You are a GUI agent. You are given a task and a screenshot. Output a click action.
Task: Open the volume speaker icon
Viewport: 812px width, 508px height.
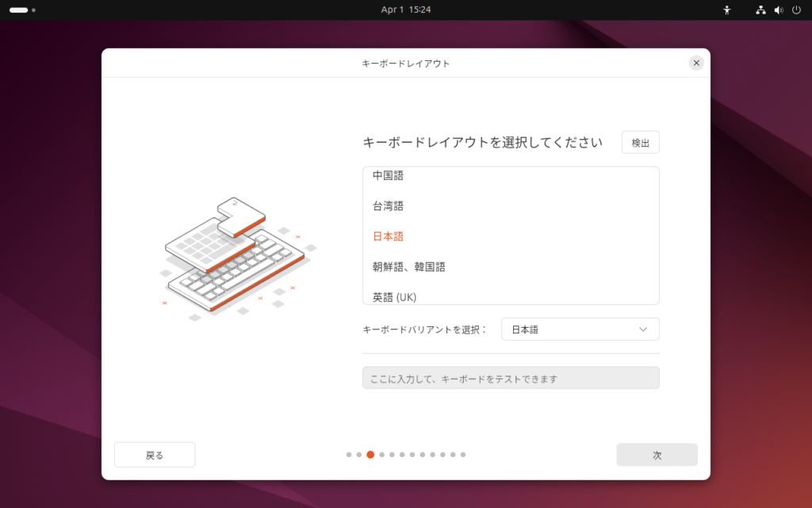coord(778,10)
